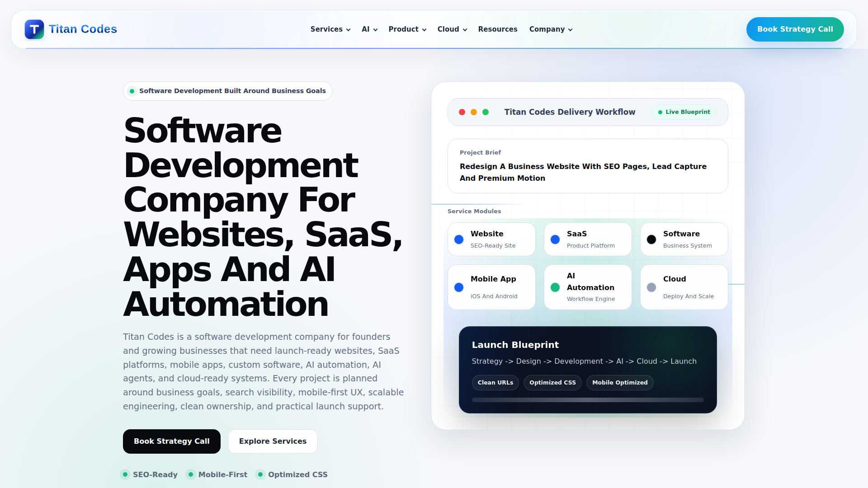This screenshot has height=488, width=868.
Task: Click the Optimized CSS feature label below the hero
Action: [298, 474]
